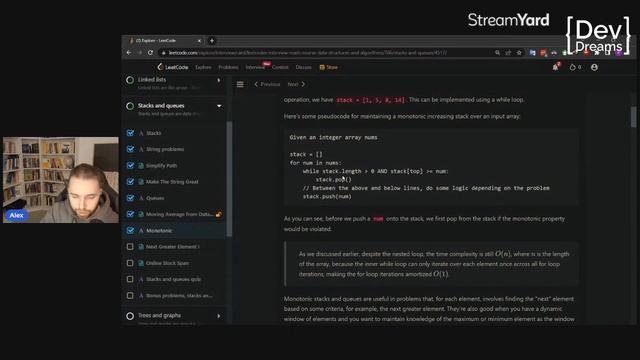Viewport: 640px width, 360px height.
Task: Collapse the Stacks and queues chapter arrow
Action: pyautogui.click(x=219, y=106)
